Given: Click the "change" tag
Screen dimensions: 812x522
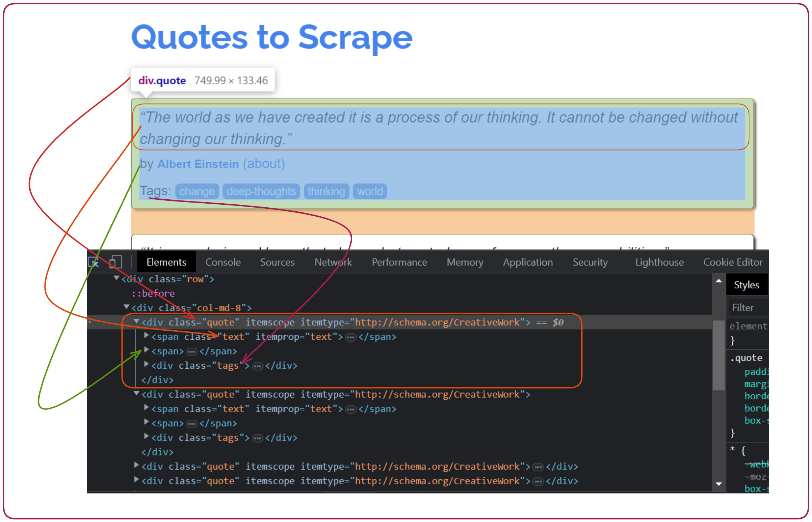Looking at the screenshot, I should point(197,191).
